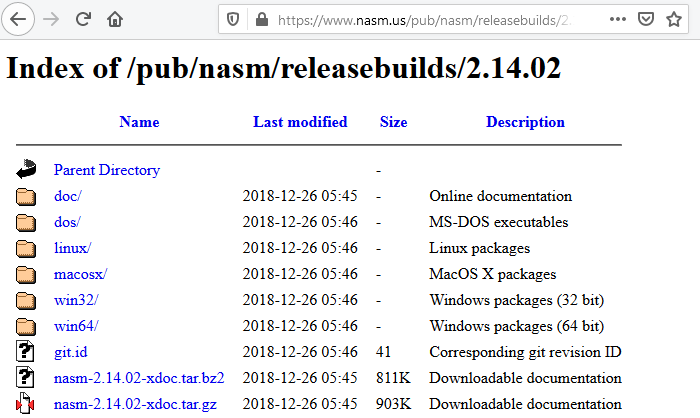Image resolution: width=700 pixels, height=418 pixels.
Task: Click the unknown-file icon beside git.id
Action: click(25, 351)
